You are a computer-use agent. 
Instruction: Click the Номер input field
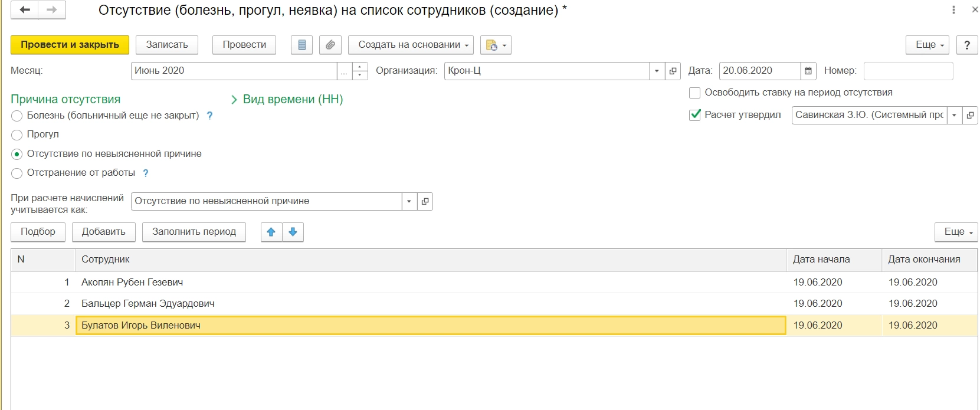(x=908, y=71)
